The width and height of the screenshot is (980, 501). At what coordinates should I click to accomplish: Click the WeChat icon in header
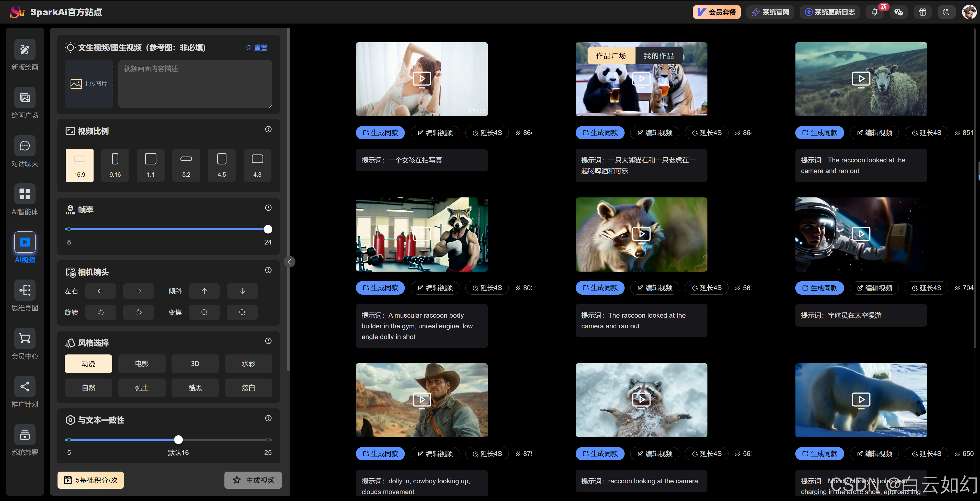[898, 12]
